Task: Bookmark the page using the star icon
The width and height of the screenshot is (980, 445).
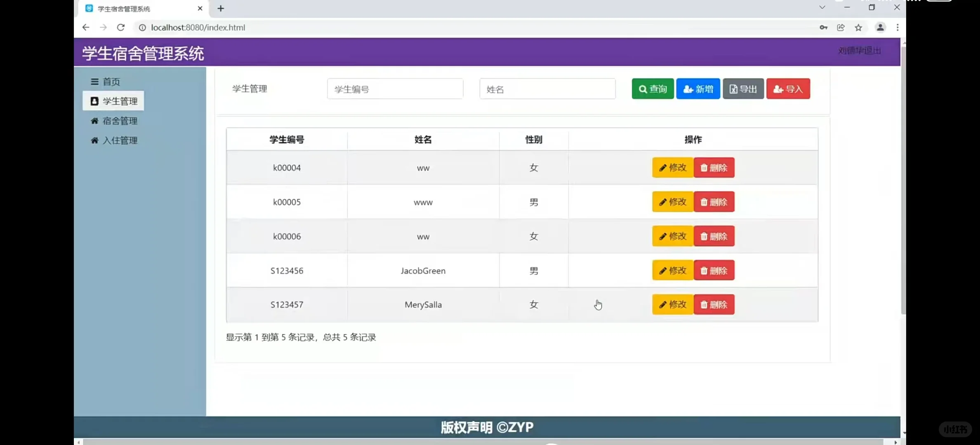Action: [x=859, y=27]
